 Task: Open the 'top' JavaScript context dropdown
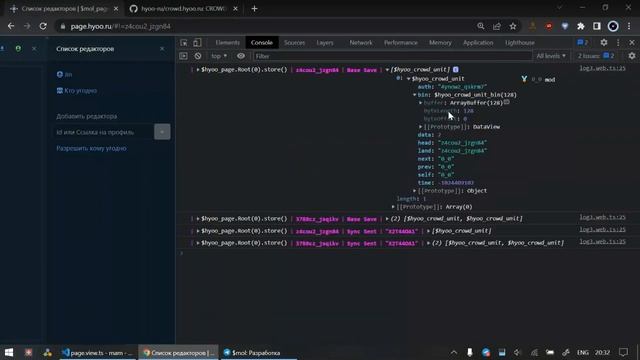219,56
